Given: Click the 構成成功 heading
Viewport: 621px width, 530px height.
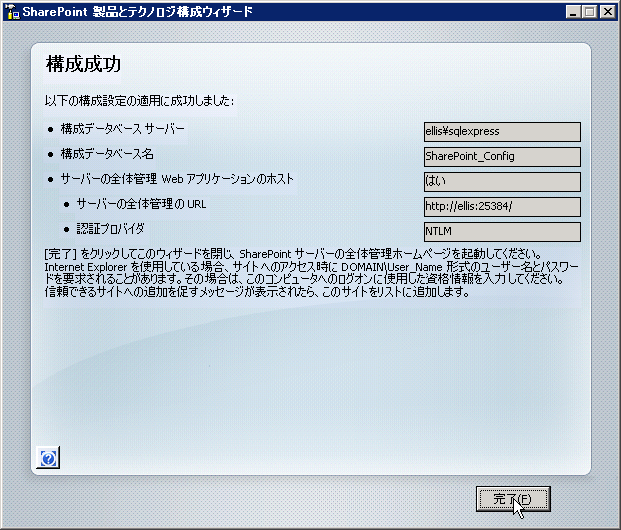Looking at the screenshot, I should 83,65.
